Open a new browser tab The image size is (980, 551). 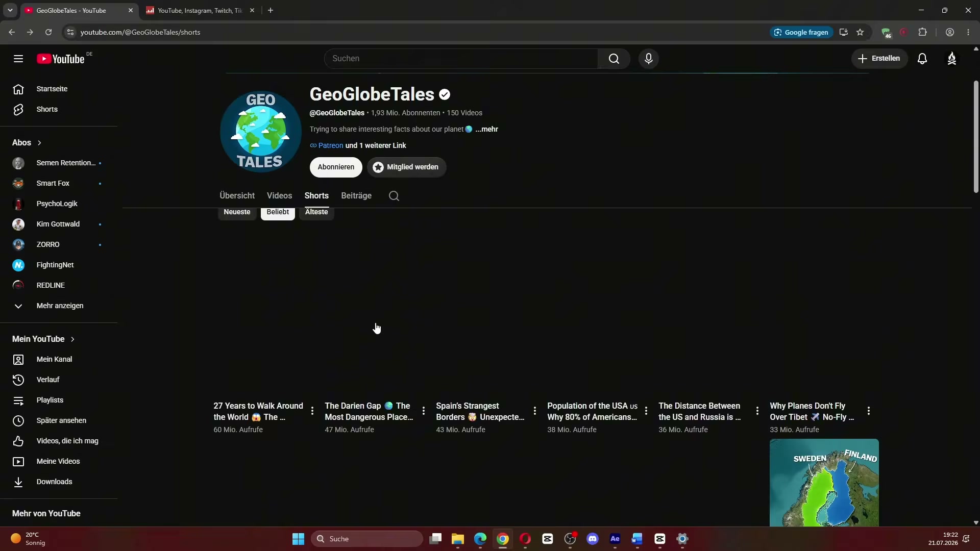271,10
